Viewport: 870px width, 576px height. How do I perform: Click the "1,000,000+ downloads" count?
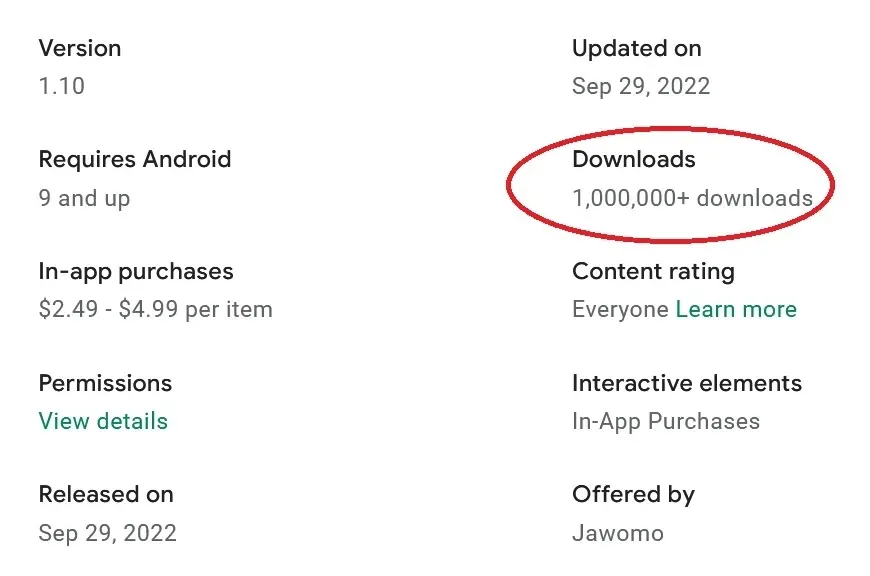tap(692, 198)
